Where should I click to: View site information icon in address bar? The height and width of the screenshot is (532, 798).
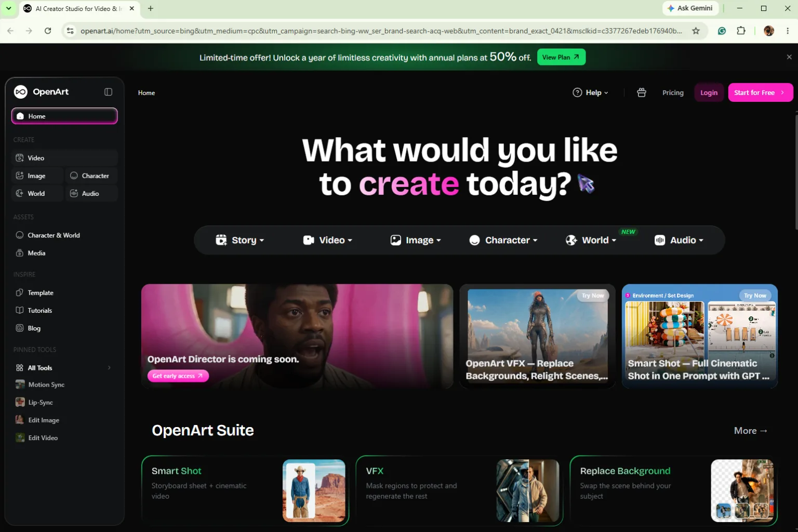tap(70, 31)
